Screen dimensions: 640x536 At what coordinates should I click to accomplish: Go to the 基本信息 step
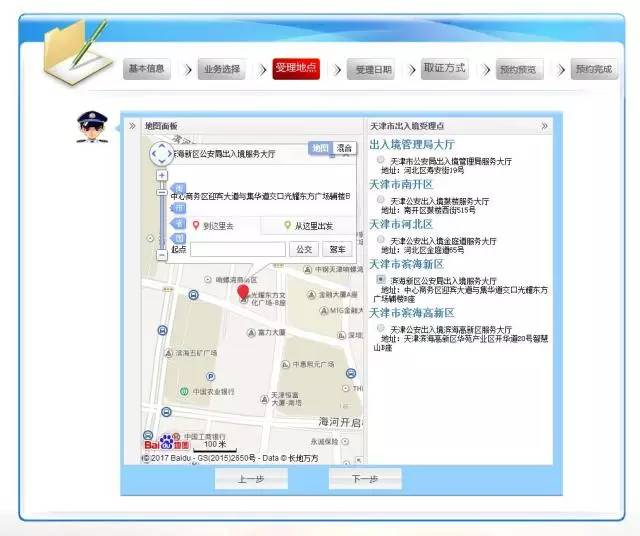coord(147,69)
